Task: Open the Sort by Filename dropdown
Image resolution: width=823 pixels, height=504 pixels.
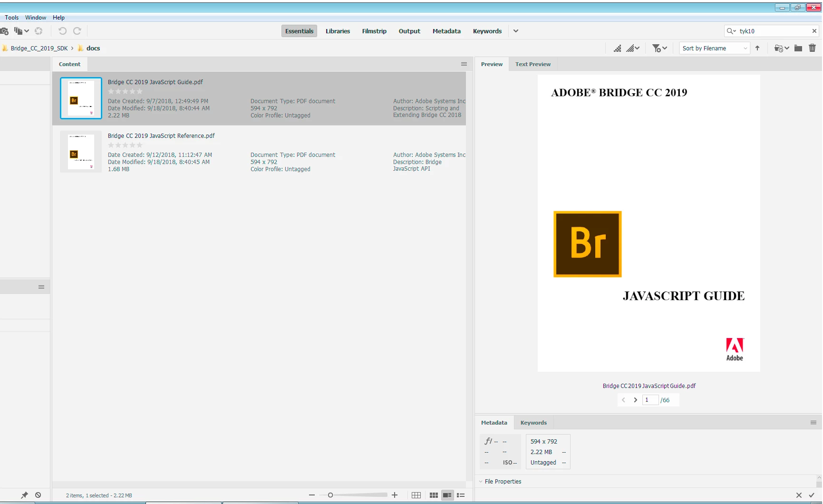Action: click(x=715, y=48)
